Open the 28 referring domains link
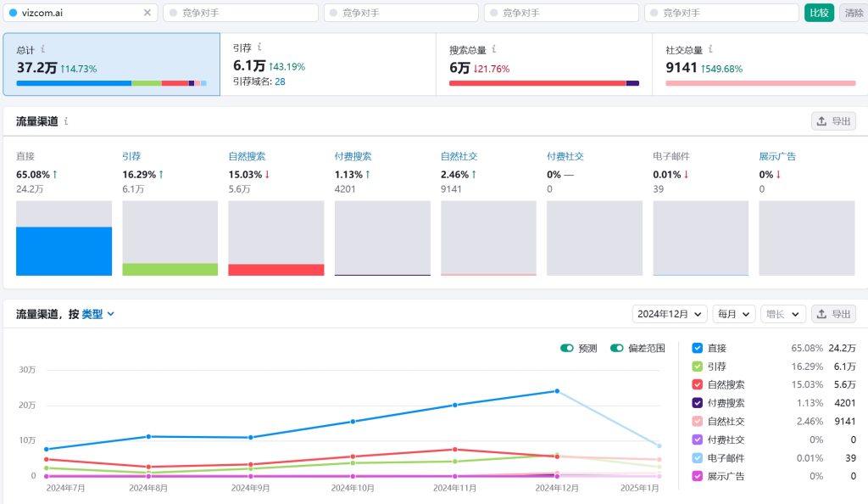868x504 pixels. tap(280, 81)
